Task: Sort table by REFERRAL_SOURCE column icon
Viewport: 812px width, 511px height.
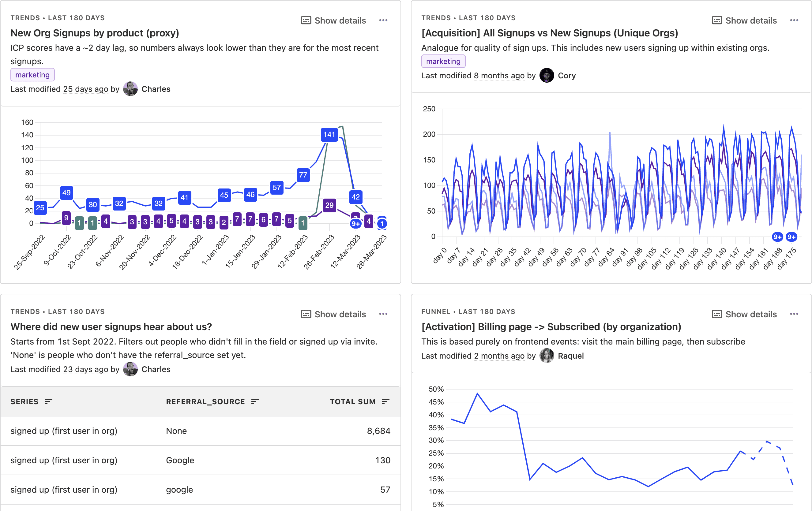Action: (x=255, y=401)
